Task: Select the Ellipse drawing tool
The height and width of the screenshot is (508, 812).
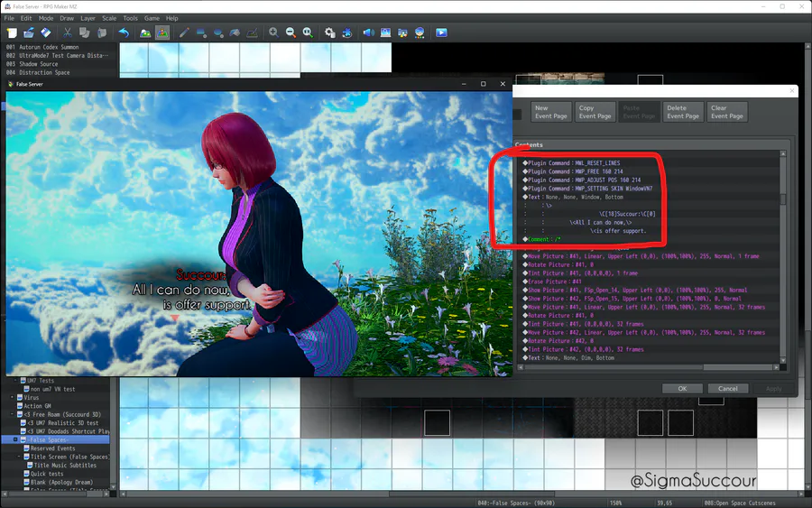Action: point(218,32)
